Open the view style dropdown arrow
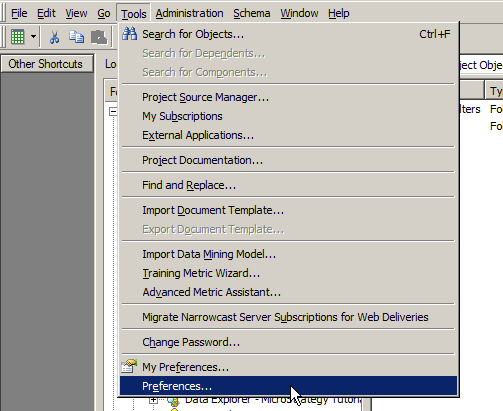 click(x=33, y=37)
